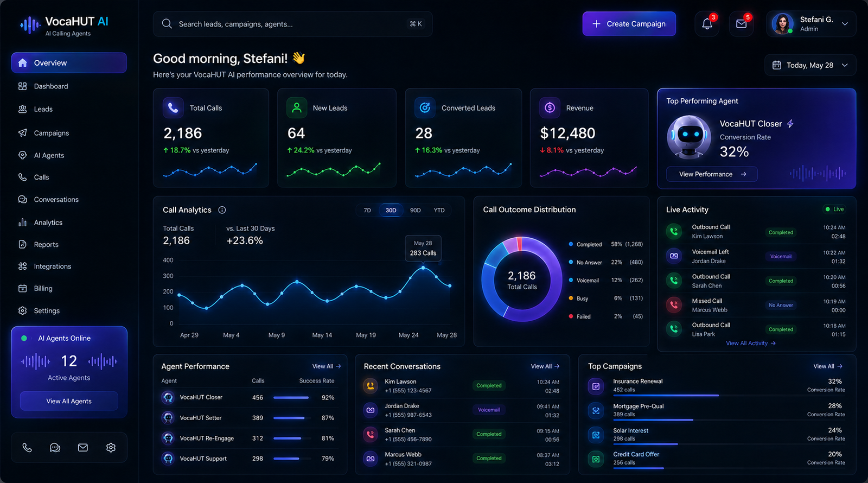Toggle the Voicemail legend entry

tap(605, 281)
